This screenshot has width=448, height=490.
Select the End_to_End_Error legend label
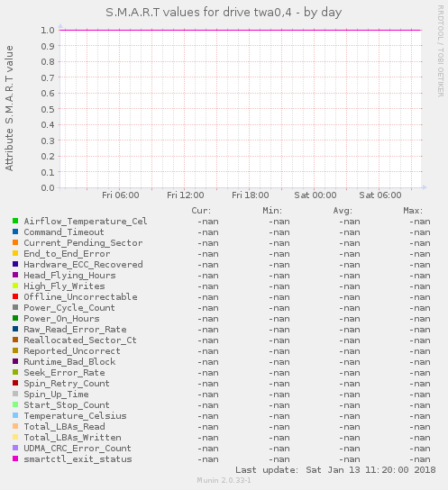coord(67,254)
